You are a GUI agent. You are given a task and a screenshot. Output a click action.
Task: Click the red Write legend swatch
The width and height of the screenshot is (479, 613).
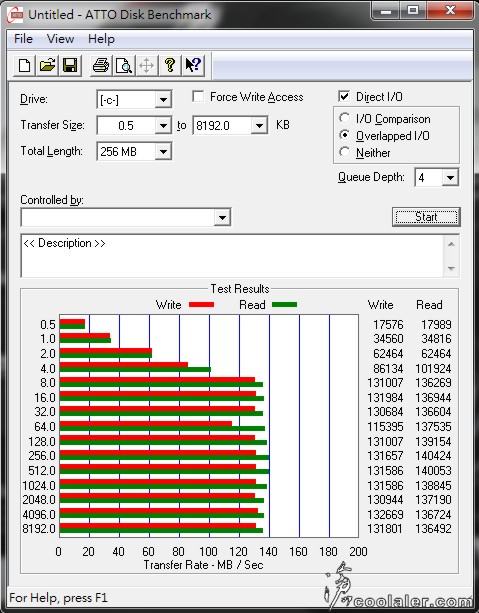(x=201, y=305)
